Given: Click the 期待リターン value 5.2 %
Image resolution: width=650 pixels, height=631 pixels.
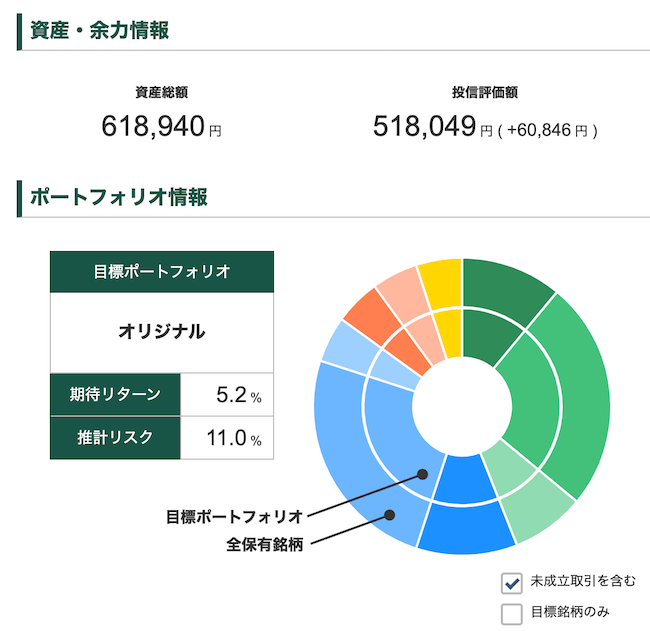Looking at the screenshot, I should [238, 395].
